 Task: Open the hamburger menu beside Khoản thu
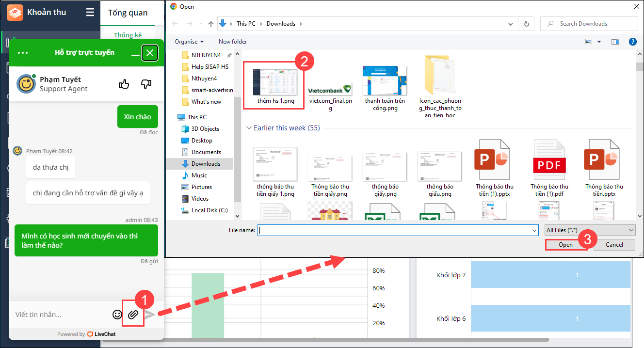pos(90,12)
